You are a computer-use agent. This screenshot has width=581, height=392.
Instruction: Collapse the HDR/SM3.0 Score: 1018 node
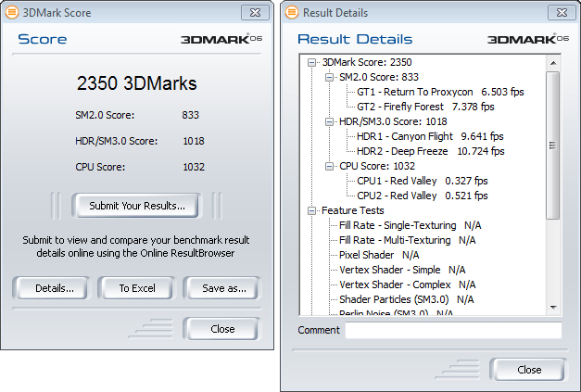[329, 121]
